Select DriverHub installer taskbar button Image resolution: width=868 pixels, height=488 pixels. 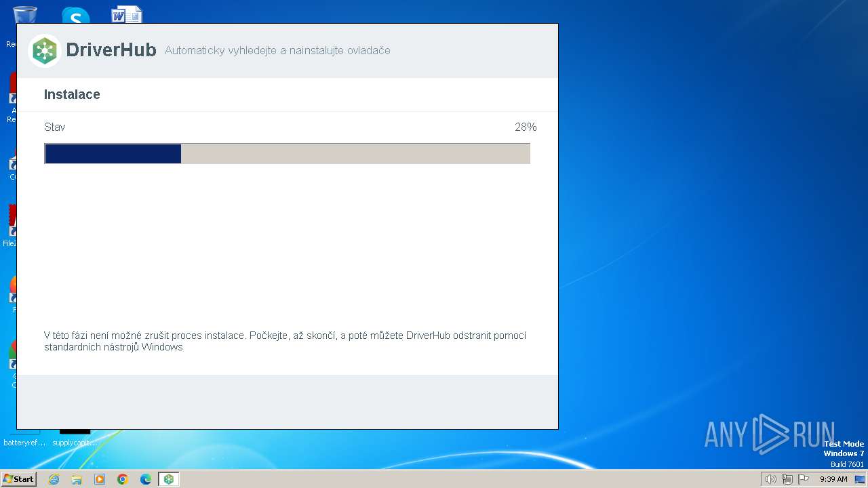point(168,479)
